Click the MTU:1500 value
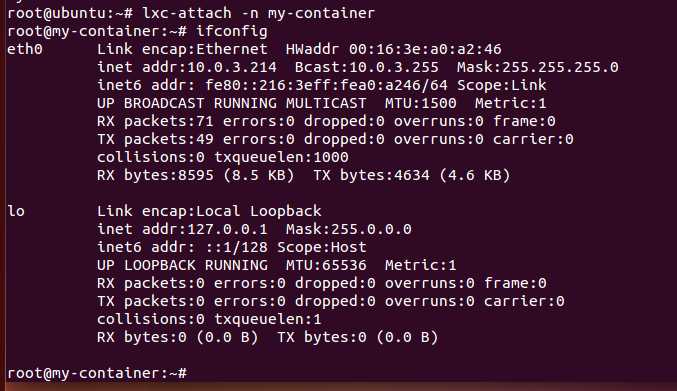 click(x=421, y=104)
